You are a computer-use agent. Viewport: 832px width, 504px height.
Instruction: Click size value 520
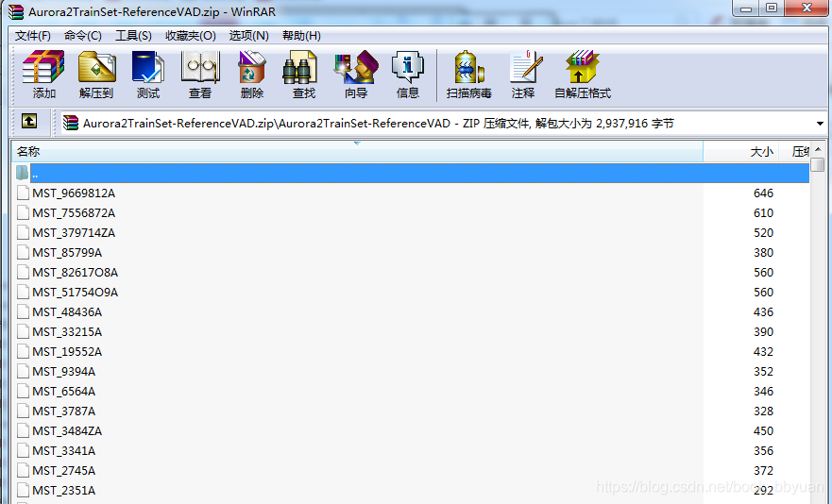click(763, 232)
